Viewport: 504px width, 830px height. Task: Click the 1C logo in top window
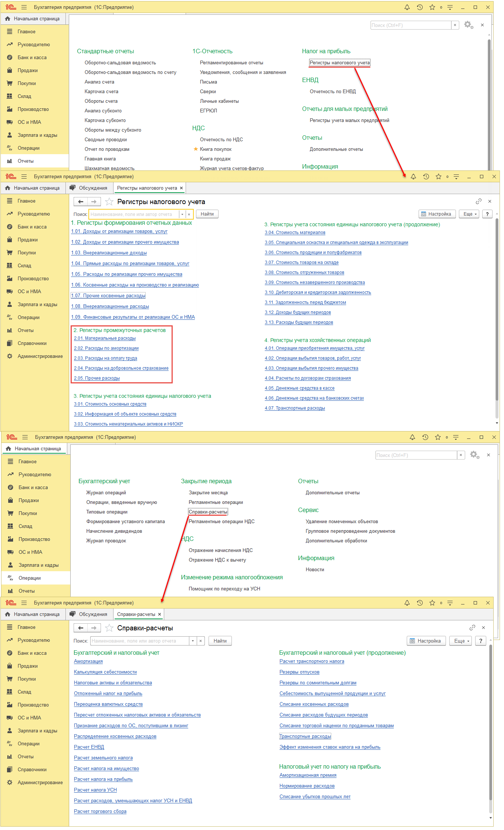11,7
